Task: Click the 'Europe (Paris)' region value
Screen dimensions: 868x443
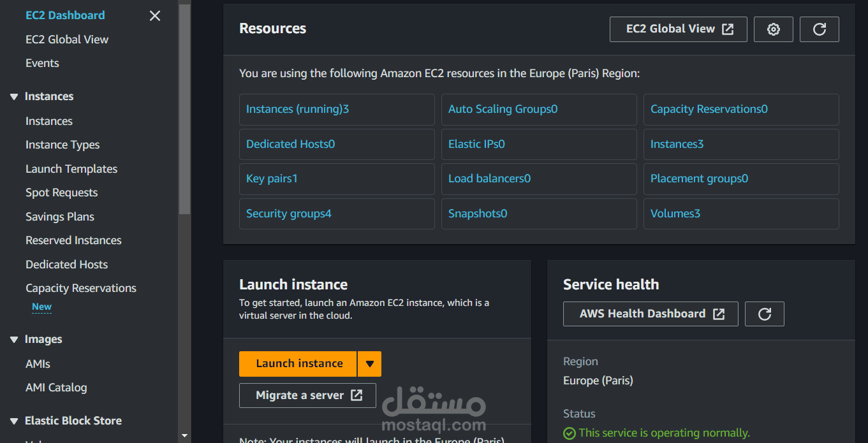Action: [x=598, y=381]
